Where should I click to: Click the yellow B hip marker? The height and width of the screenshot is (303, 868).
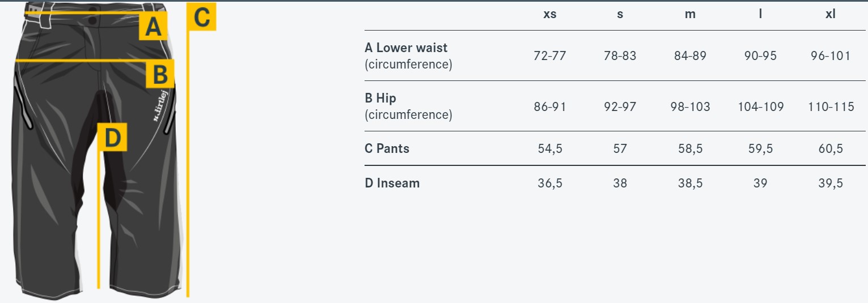[160, 74]
